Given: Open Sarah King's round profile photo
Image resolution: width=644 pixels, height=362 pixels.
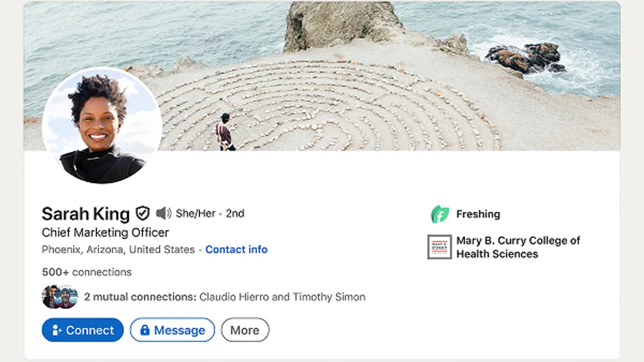Looking at the screenshot, I should tap(102, 126).
